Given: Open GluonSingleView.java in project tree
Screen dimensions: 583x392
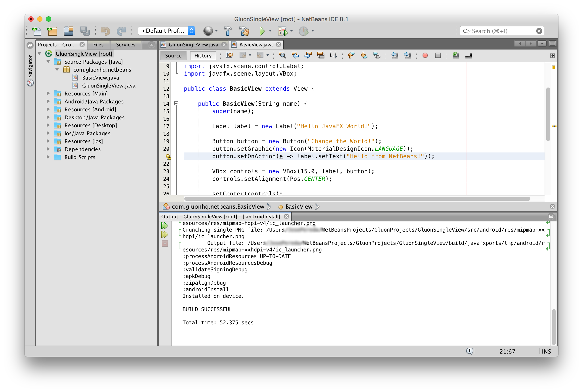Looking at the screenshot, I should coord(109,86).
